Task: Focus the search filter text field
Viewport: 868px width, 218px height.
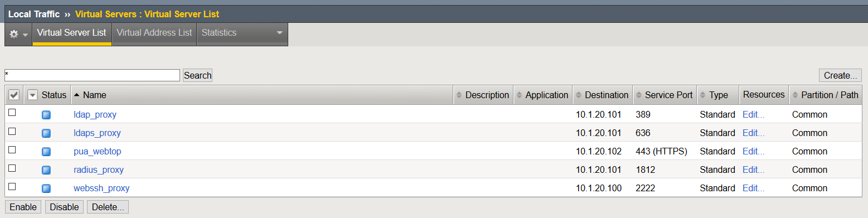Action: [92, 75]
